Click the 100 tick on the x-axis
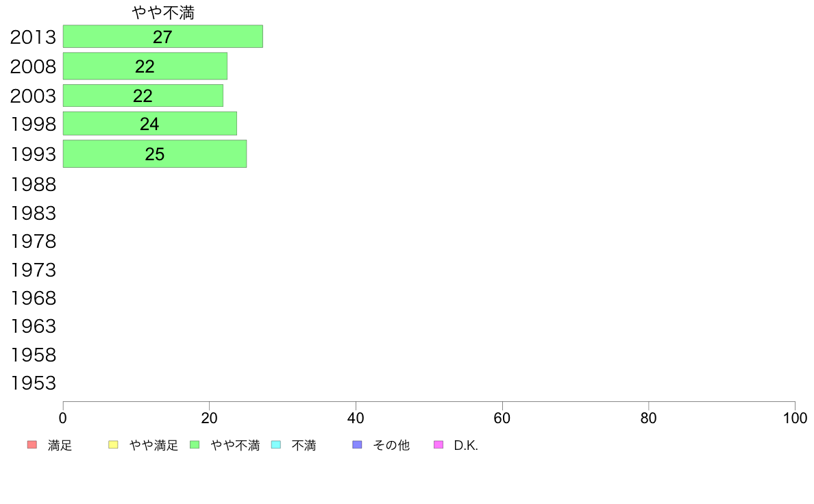Image resolution: width=814 pixels, height=504 pixels. [795, 418]
